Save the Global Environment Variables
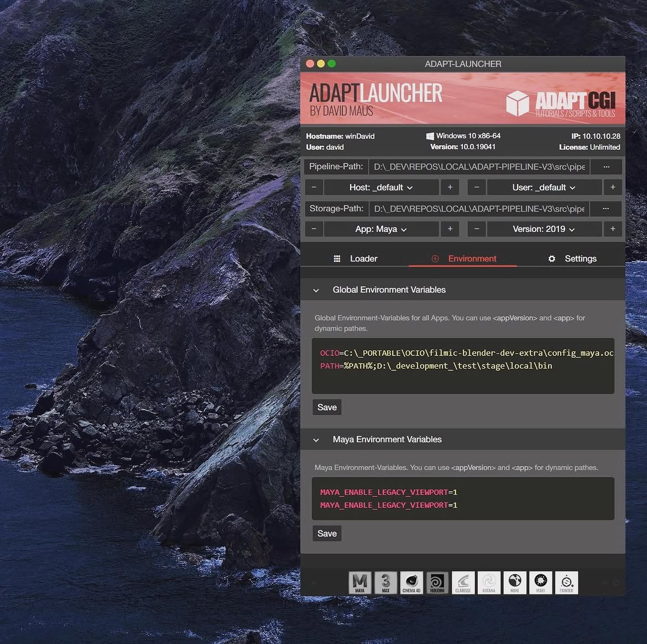647x644 pixels. (327, 407)
